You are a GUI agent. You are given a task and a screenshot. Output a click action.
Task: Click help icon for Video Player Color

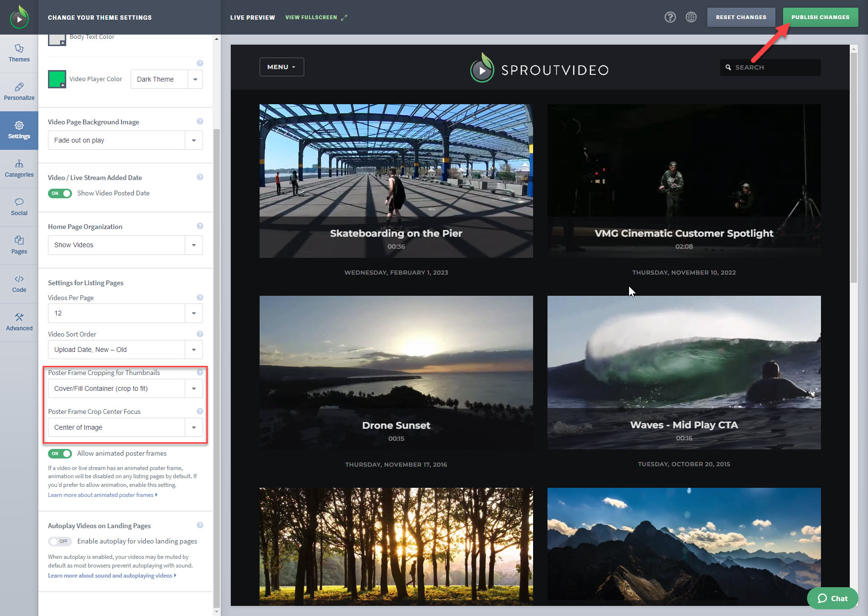tap(200, 63)
